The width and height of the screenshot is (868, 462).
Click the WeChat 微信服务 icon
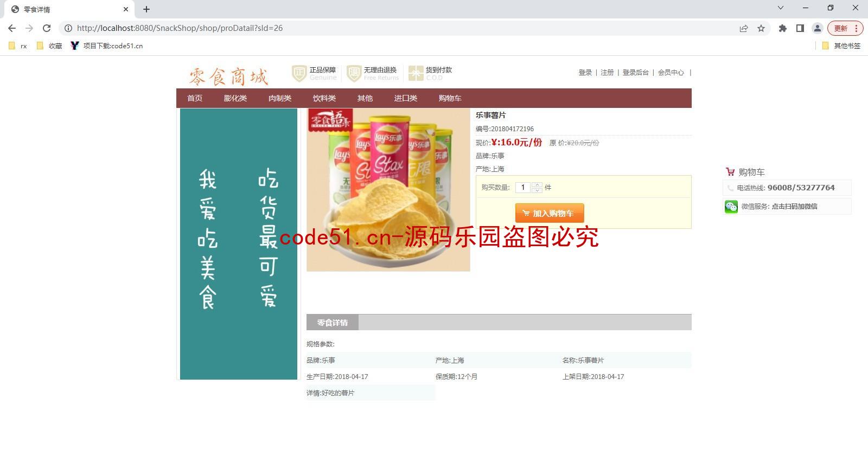click(731, 207)
